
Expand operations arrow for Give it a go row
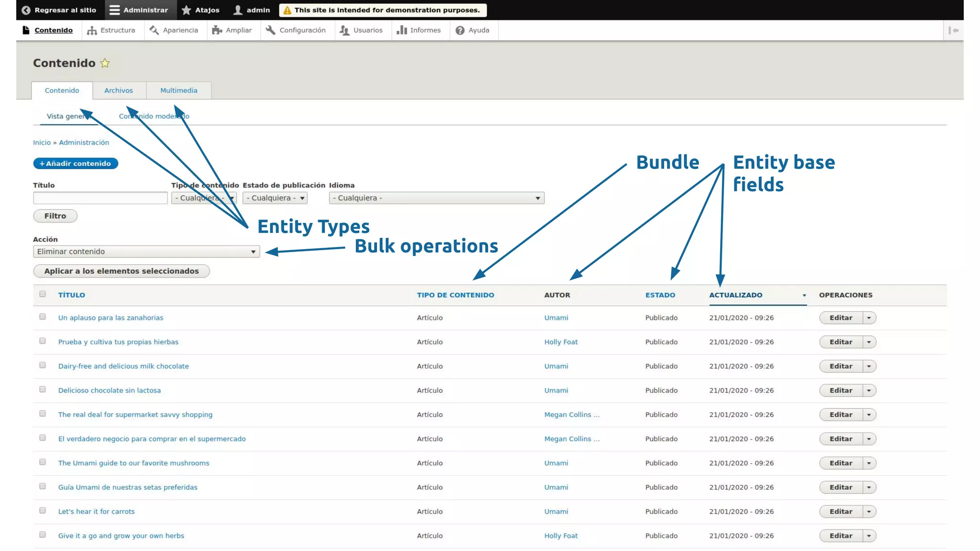pyautogui.click(x=869, y=536)
